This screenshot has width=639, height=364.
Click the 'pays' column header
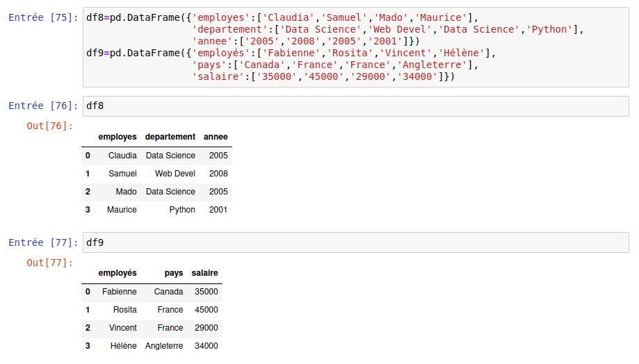(174, 273)
